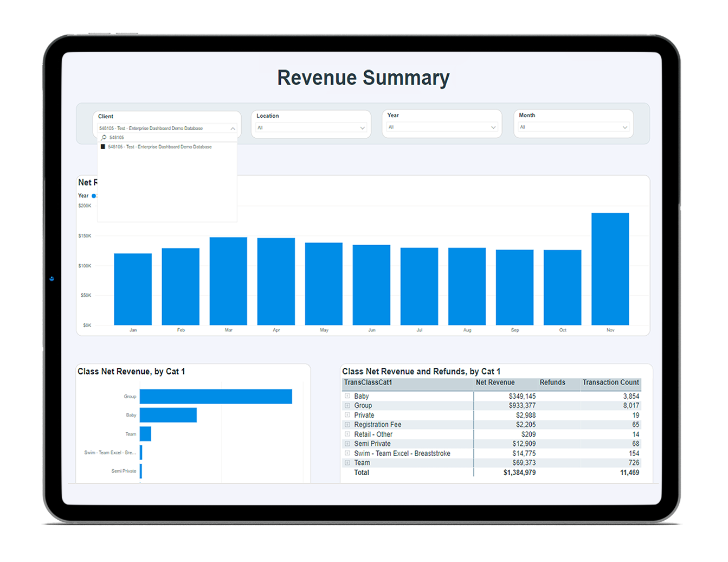Image resolution: width=728 pixels, height=562 pixels.
Task: Click the $14,775 Breaststroke net revenue cell
Action: [x=524, y=454]
